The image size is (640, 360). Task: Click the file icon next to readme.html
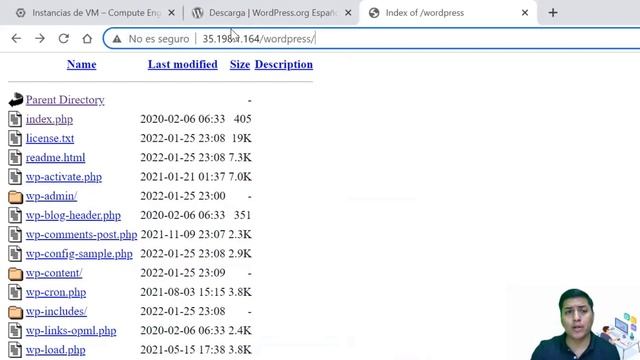[x=15, y=158]
